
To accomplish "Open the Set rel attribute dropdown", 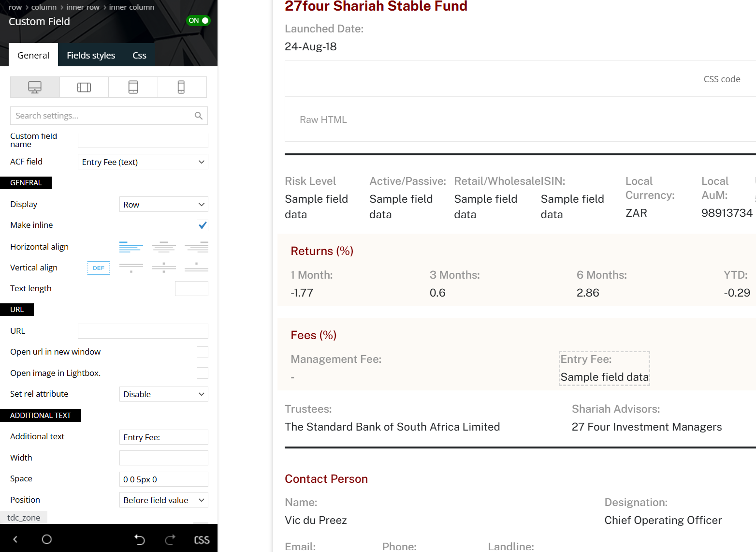I will tap(164, 394).
